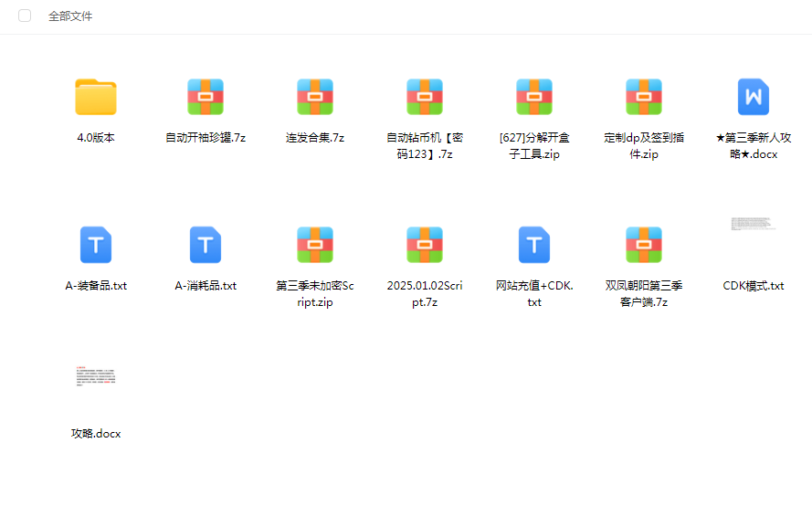The image size is (812, 506).
Task: Select the 2025.01.02Script.7z archive icon
Action: 425,245
